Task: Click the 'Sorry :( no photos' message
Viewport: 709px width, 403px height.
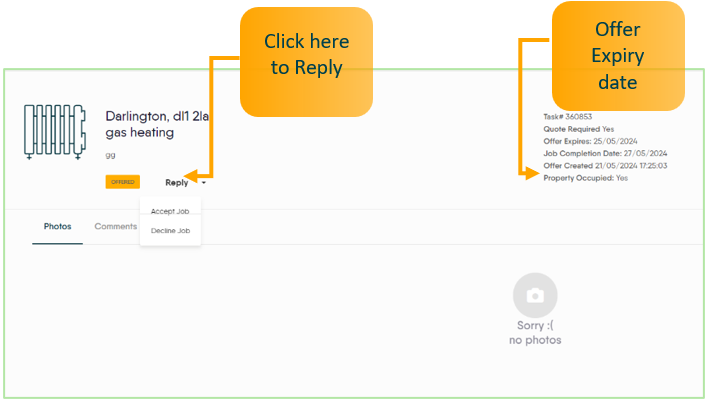Action: click(535, 333)
